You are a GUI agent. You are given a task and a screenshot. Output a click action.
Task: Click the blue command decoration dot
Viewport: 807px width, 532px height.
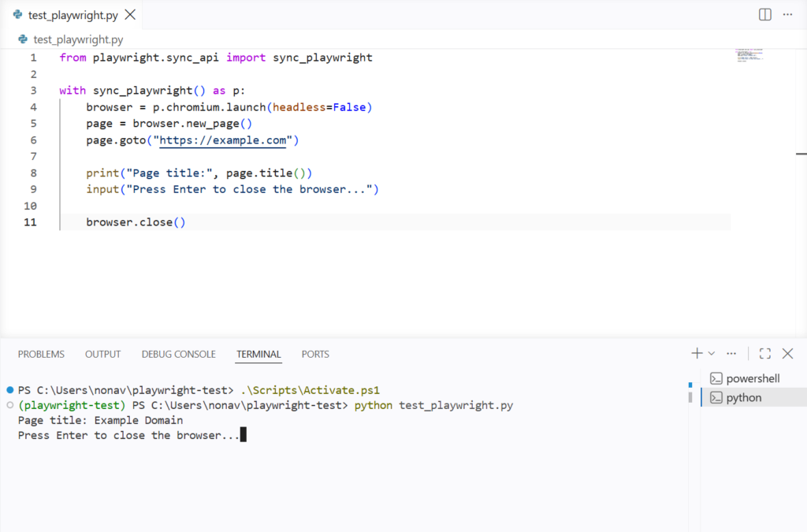click(x=9, y=390)
